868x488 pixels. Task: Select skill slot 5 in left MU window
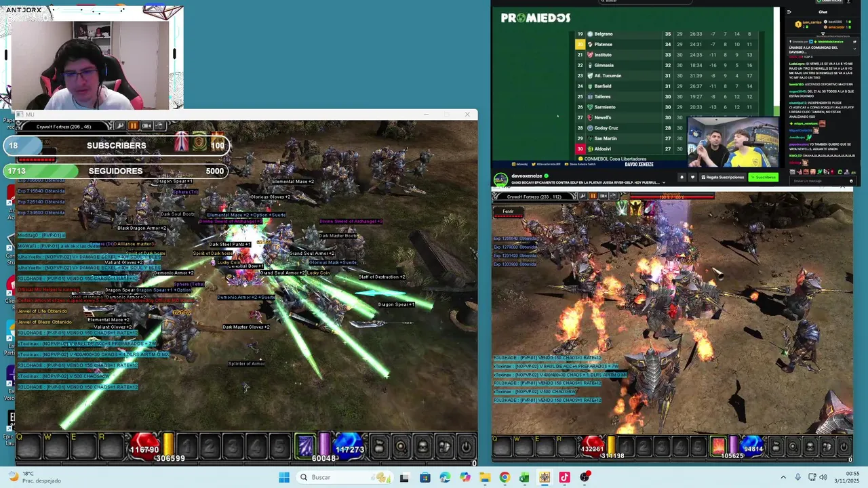click(279, 447)
